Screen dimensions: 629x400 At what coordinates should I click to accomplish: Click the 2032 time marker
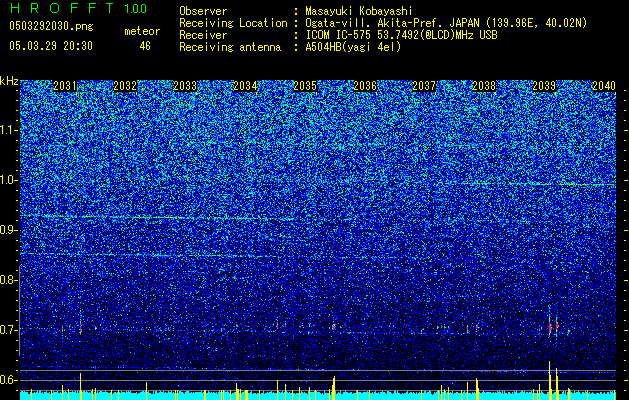coord(125,86)
